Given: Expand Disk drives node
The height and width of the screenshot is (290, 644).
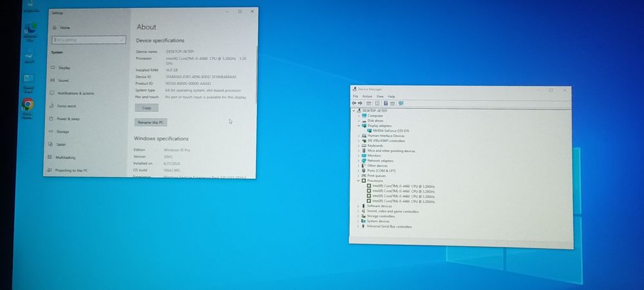Looking at the screenshot, I should pos(359,121).
